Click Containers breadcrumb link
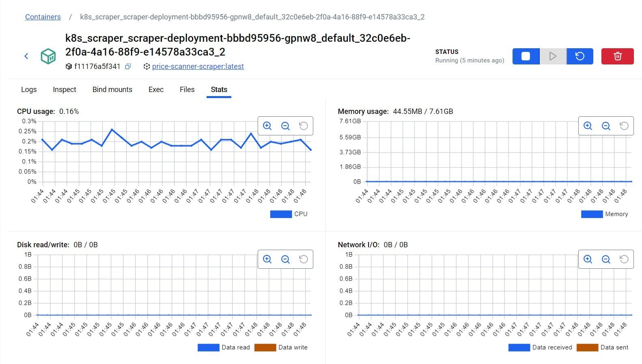This screenshot has width=642, height=364. click(43, 17)
